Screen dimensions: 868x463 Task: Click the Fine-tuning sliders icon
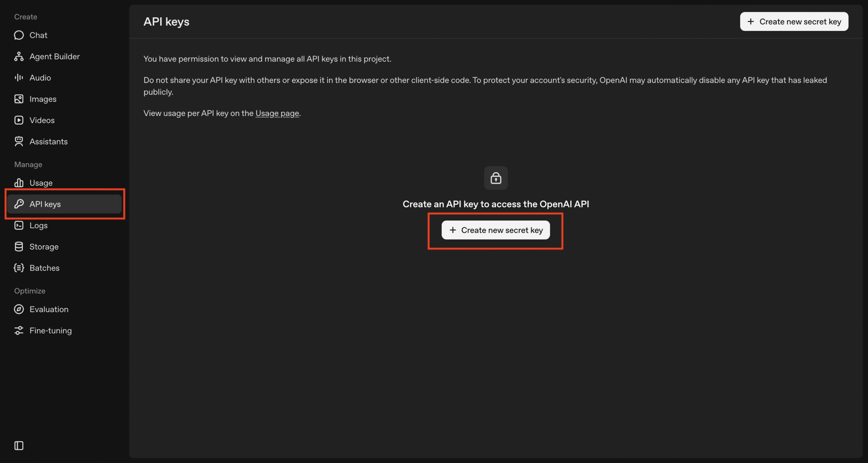coord(19,331)
